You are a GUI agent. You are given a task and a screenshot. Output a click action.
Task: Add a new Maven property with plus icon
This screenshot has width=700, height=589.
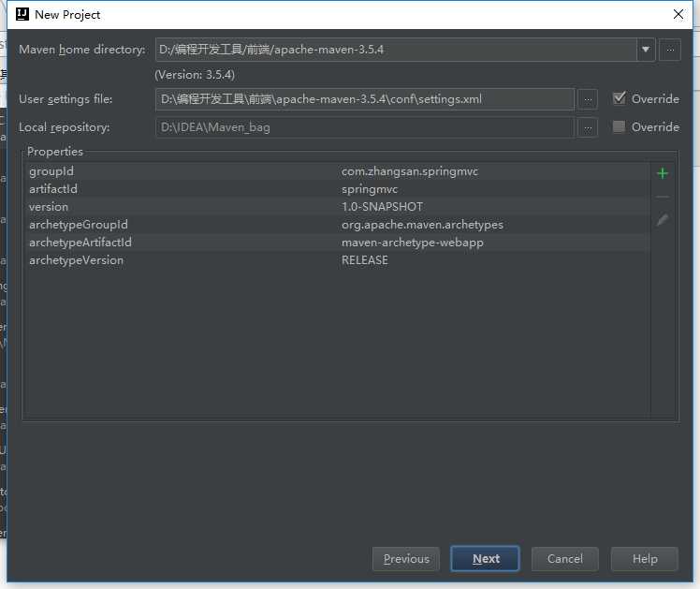pyautogui.click(x=663, y=173)
